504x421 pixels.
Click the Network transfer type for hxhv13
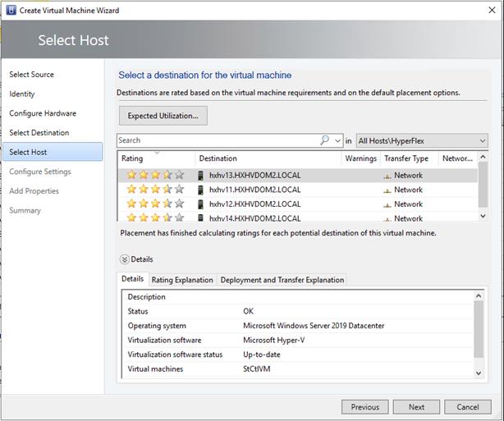[x=408, y=176]
